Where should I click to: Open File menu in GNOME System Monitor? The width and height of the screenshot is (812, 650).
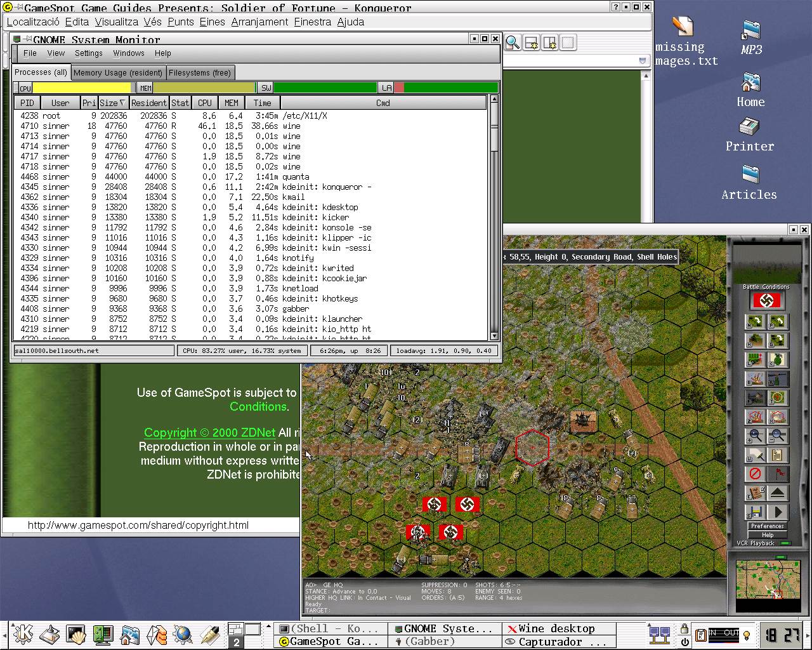coord(30,53)
